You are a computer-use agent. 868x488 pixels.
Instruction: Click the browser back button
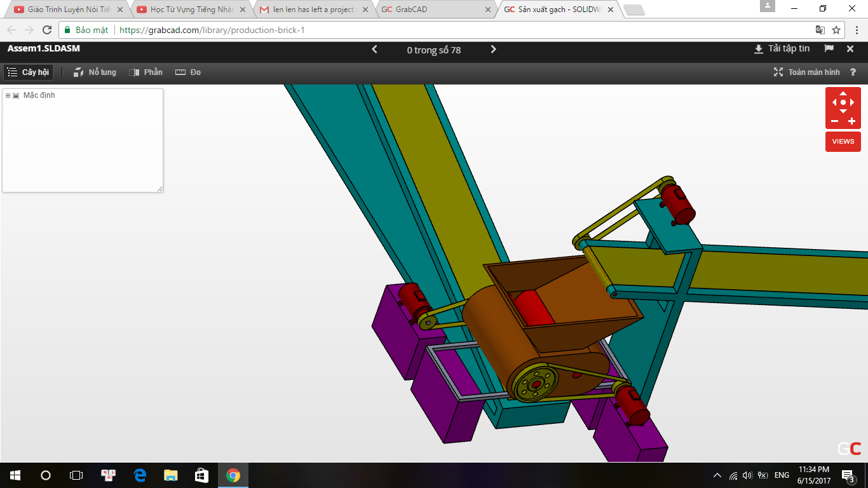pos(11,30)
